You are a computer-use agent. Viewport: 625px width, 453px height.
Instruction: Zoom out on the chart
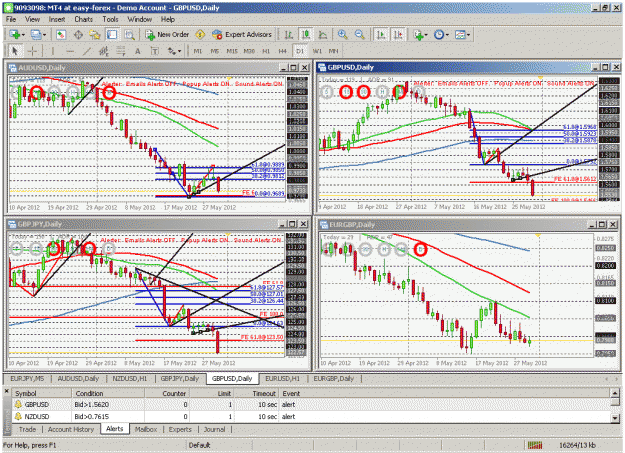[360, 35]
